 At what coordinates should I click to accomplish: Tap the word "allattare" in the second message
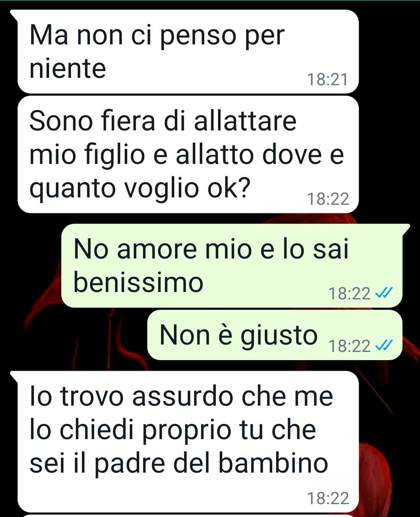[245, 121]
